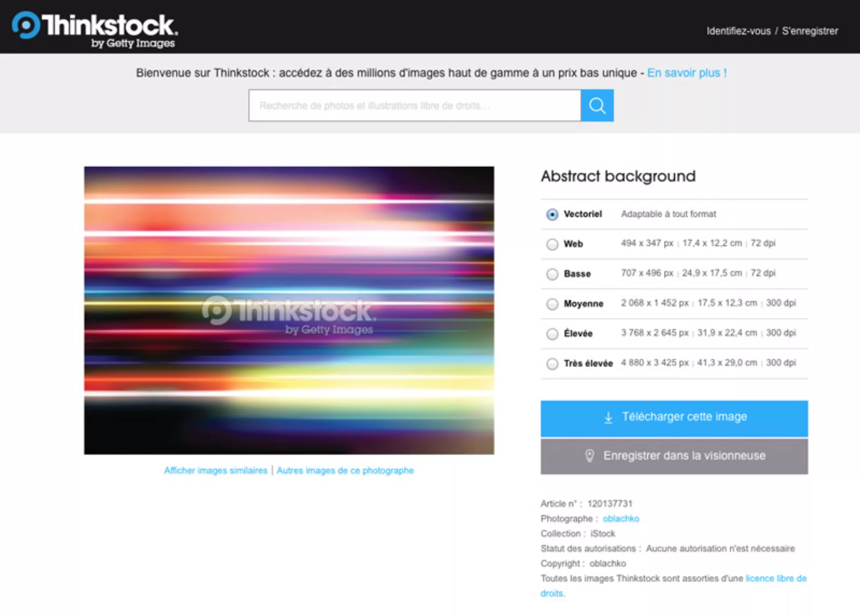This screenshot has width=860, height=616.
Task: Select the Web size radio button
Action: coord(552,244)
